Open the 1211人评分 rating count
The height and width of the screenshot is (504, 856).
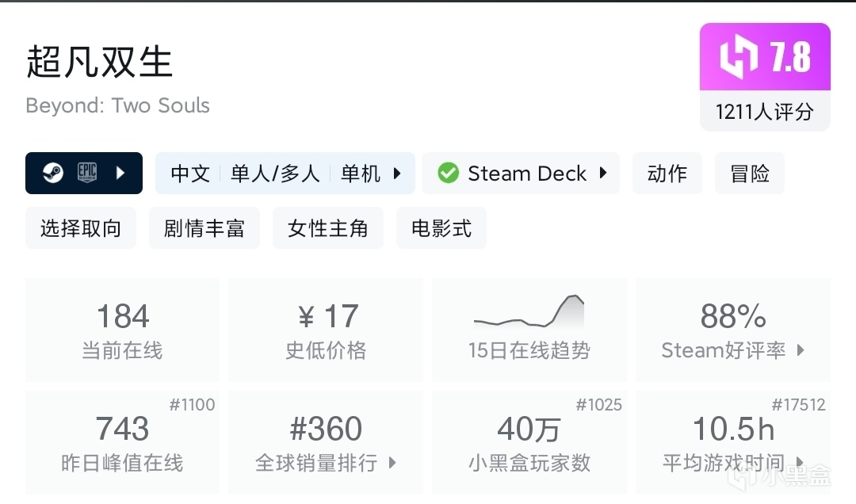tap(765, 112)
